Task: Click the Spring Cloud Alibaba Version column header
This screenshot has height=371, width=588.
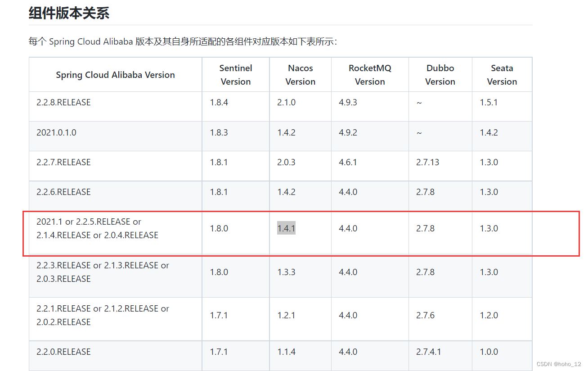Action: [116, 75]
